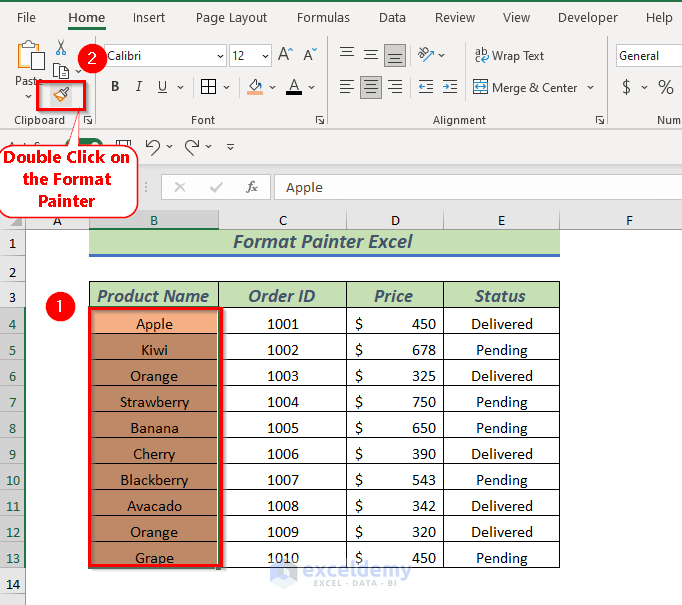682x605 pixels.
Task: Click the Status header cell
Action: (501, 296)
